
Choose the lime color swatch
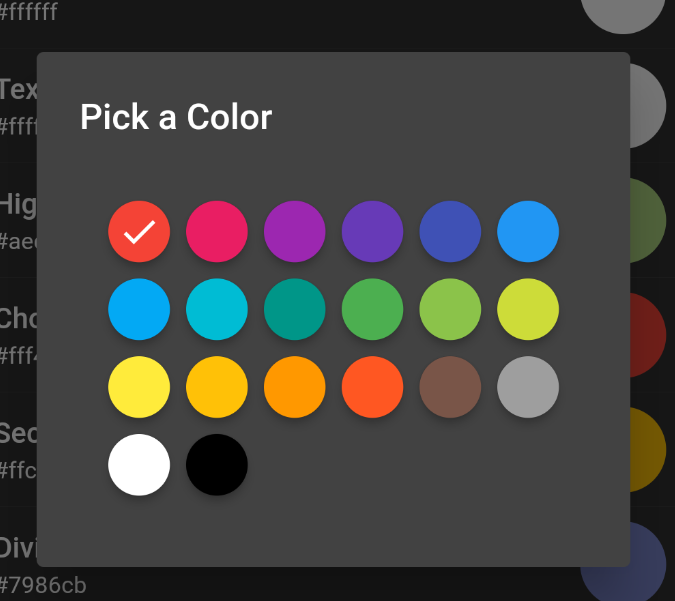click(528, 309)
